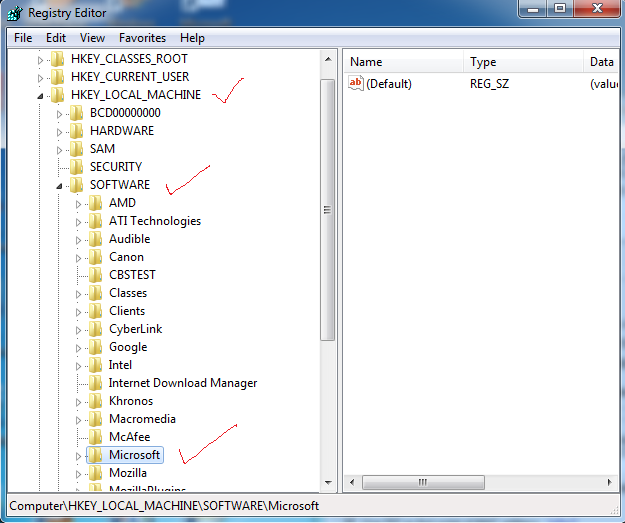625x523 pixels.
Task: Click the SOFTWARE folder icon
Action: (76, 185)
